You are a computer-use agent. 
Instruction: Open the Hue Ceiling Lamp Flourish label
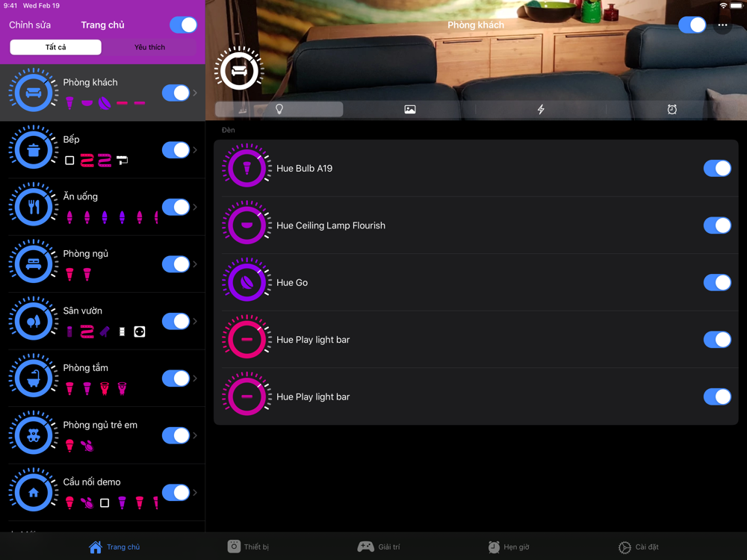coord(331,225)
